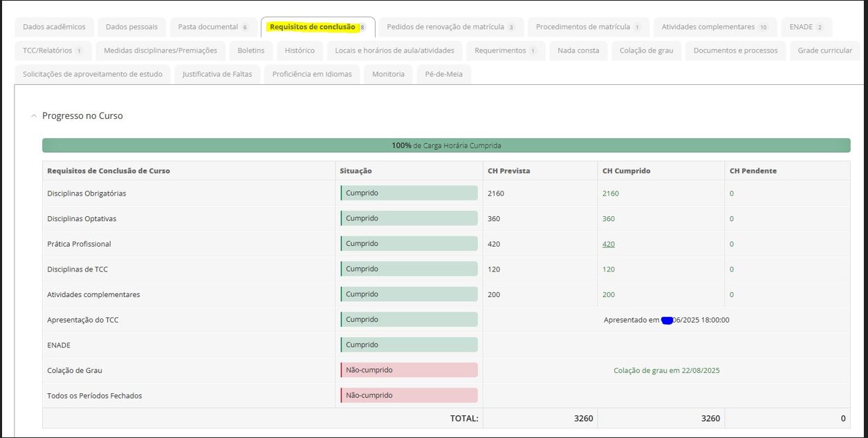Click the Não-cumprido status for Colação de Grau

409,370
